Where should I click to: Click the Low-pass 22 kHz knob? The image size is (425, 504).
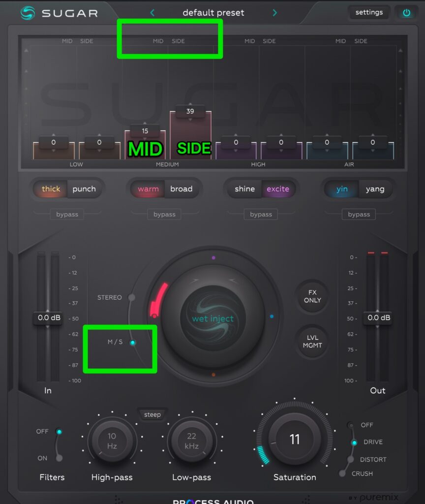point(191,441)
